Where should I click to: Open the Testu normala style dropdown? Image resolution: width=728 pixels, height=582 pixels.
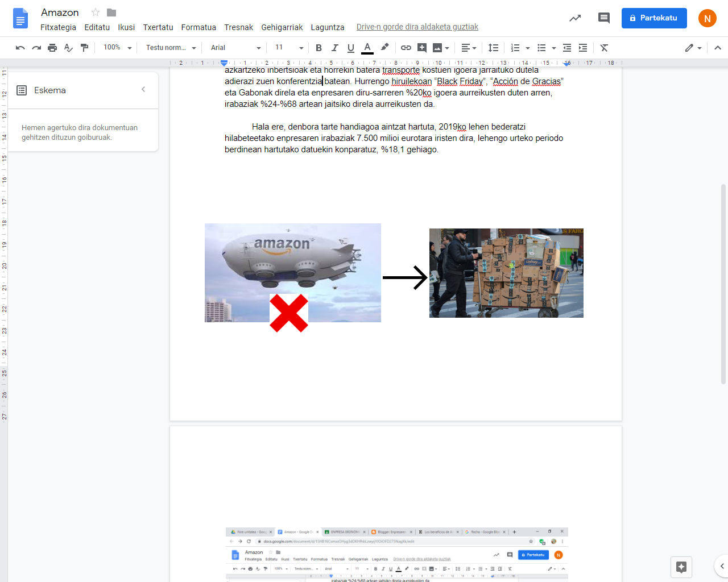[x=171, y=48]
